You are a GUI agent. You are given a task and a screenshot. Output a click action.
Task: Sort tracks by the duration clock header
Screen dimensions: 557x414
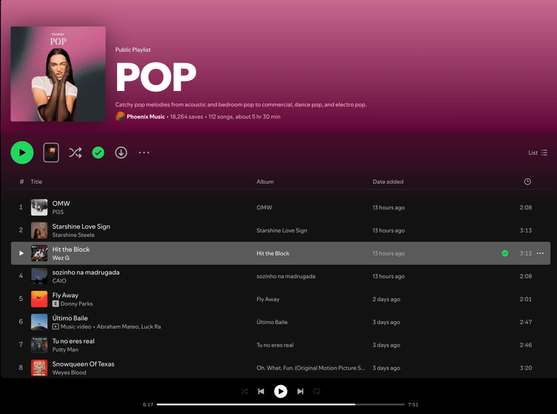527,182
